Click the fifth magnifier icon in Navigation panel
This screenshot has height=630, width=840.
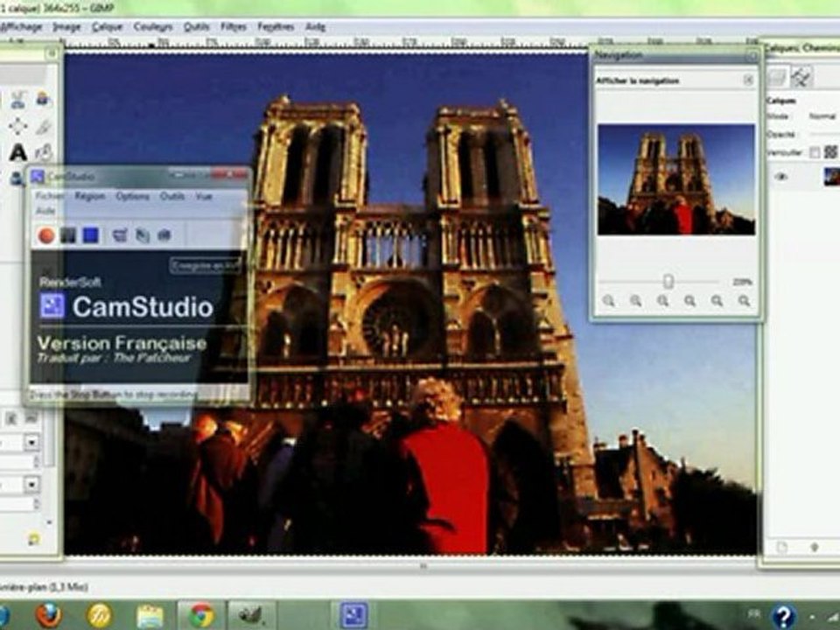pyautogui.click(x=717, y=301)
